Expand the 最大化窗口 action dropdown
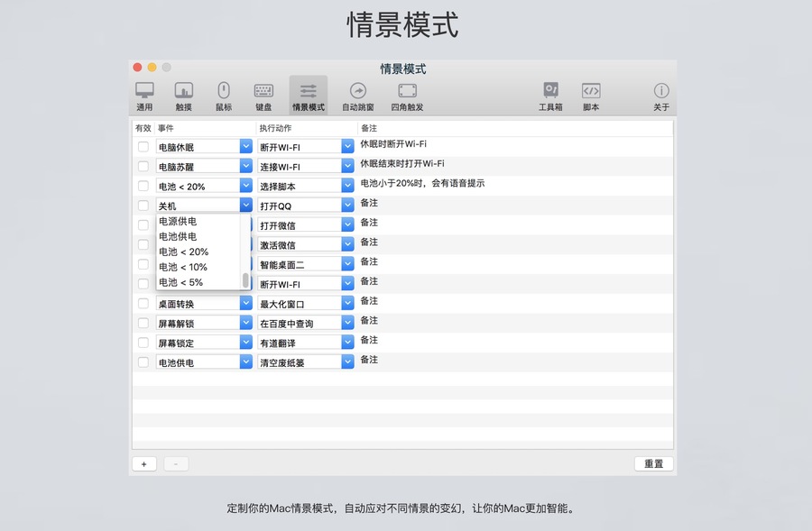Screen dimensions: 812x531 coord(347,303)
